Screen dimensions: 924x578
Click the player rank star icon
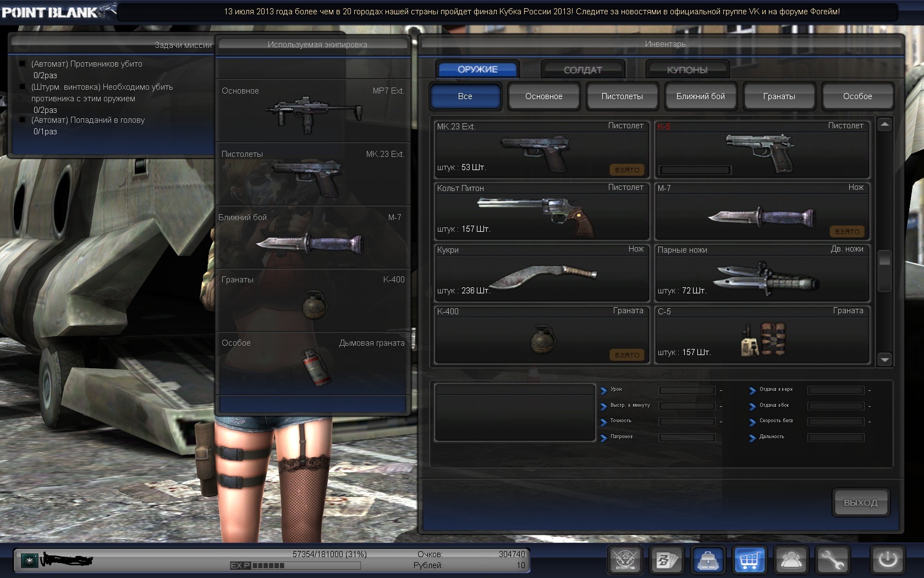coord(29,560)
